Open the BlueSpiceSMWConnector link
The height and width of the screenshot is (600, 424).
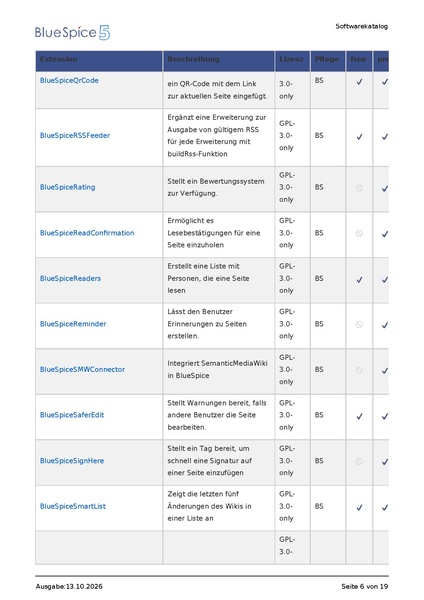coord(83,370)
